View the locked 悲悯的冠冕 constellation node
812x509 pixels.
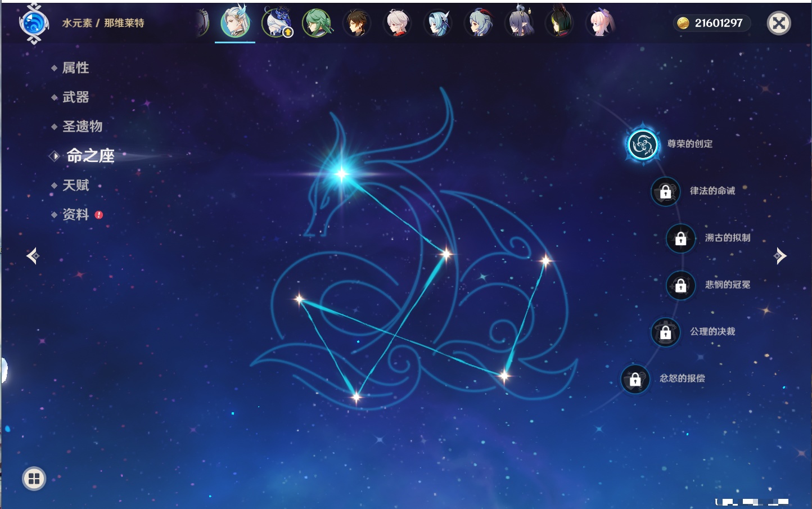click(x=680, y=285)
